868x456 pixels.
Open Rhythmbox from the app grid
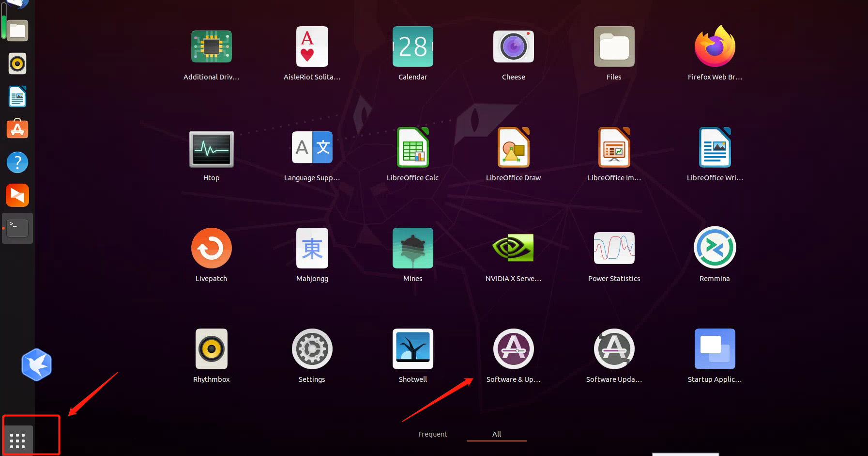click(x=212, y=349)
